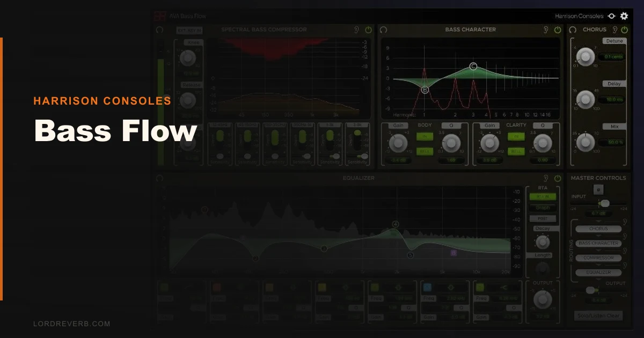
Task: Click the Chorus Delay knob
Action: [x=586, y=99]
